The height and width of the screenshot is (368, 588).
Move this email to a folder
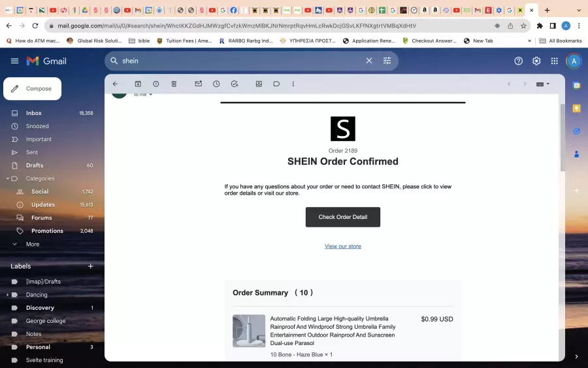259,84
